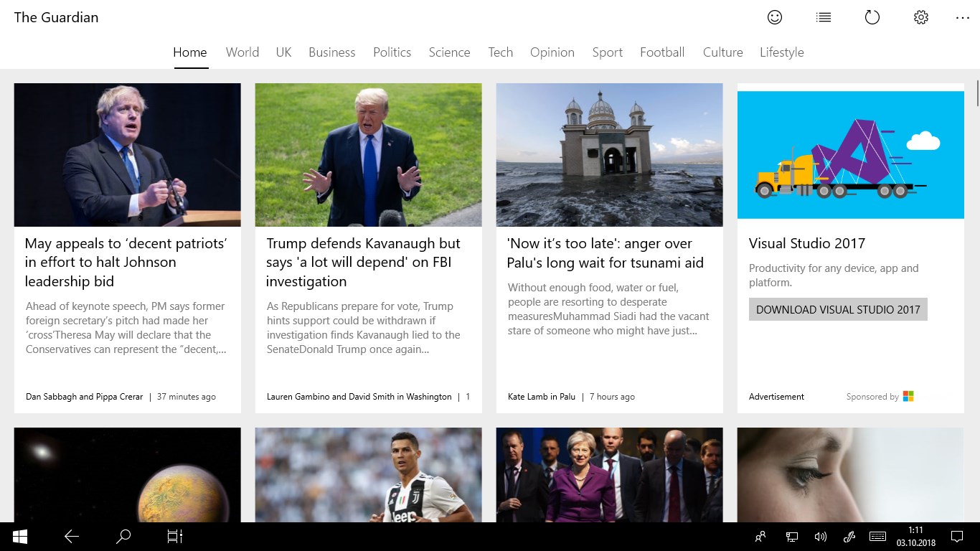Click Download Visual Studio 2017 button
This screenshot has height=551, width=980.
pyautogui.click(x=838, y=309)
